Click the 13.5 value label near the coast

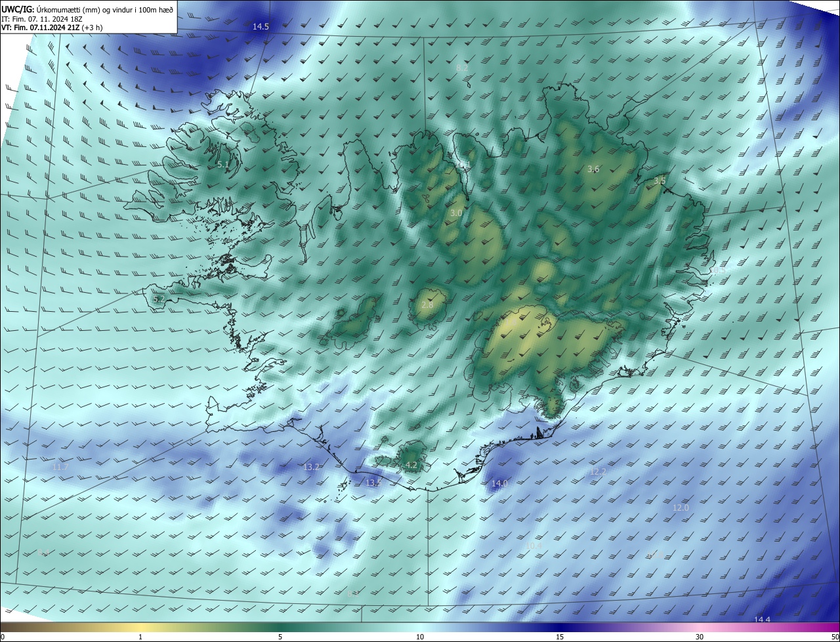coord(373,483)
